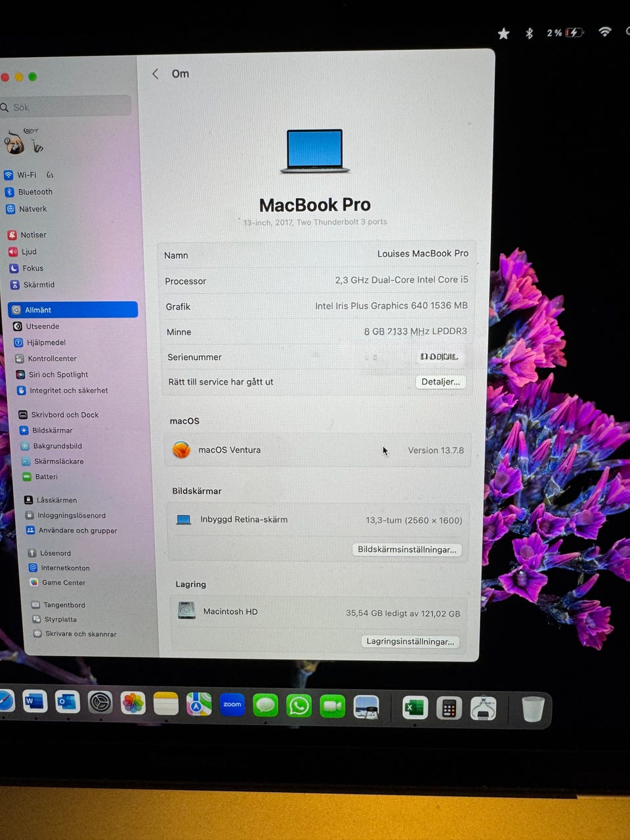The width and height of the screenshot is (630, 840).
Task: Click the Lagringsinställningar... button
Action: click(x=410, y=642)
